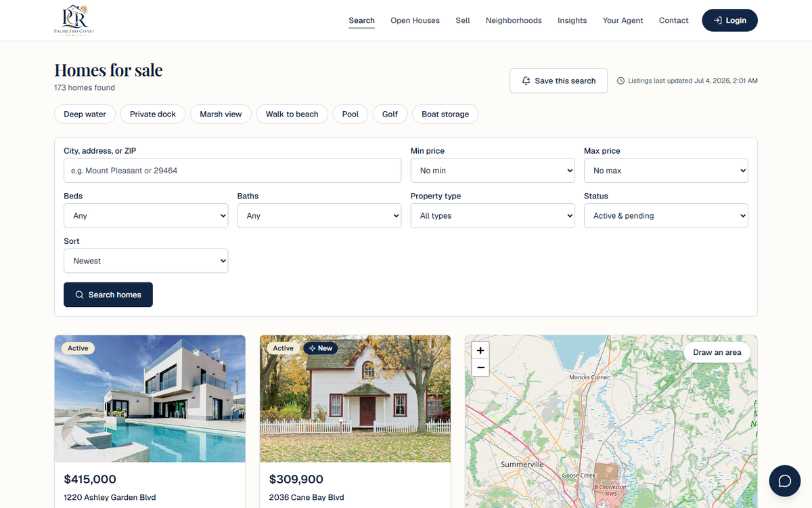Navigate to Neighborhoods
Image resolution: width=812 pixels, height=508 pixels.
tap(514, 20)
